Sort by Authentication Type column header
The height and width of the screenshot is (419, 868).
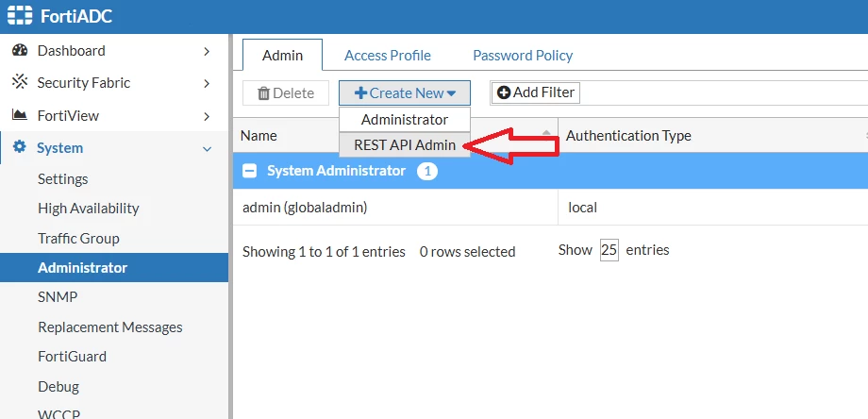click(x=713, y=135)
